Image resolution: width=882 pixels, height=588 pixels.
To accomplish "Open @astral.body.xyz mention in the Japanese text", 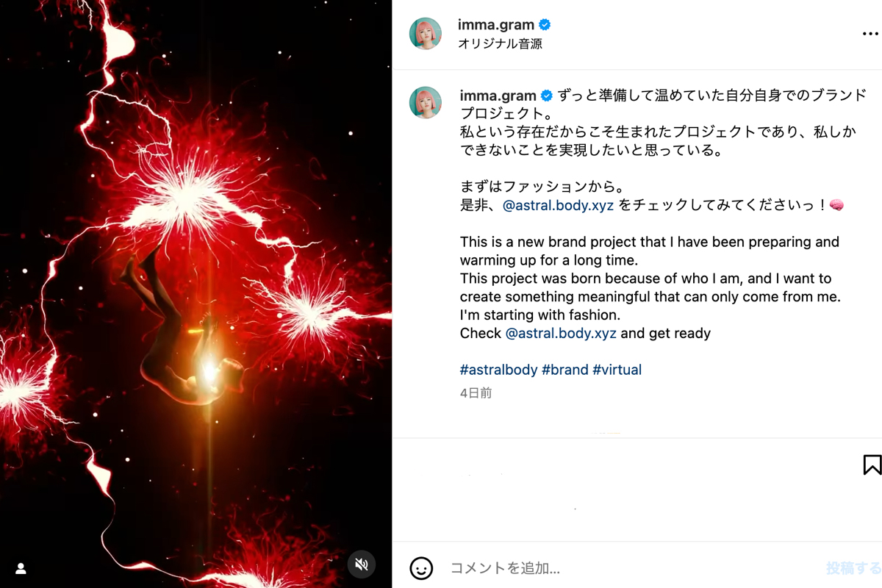I will (x=558, y=206).
